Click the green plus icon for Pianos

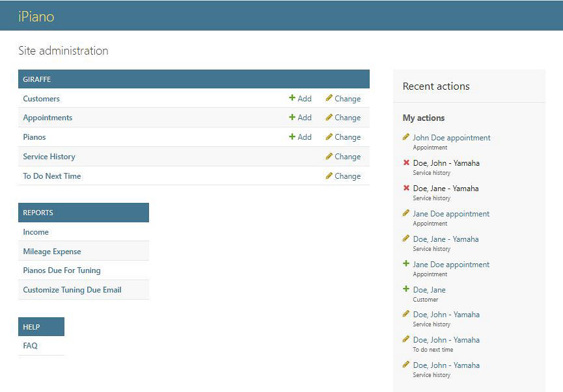(x=292, y=137)
